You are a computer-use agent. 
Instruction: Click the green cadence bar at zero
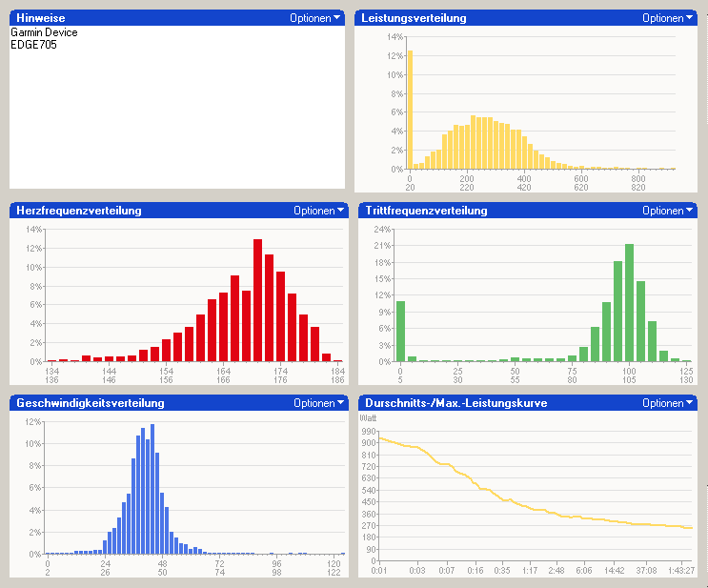pyautogui.click(x=401, y=331)
